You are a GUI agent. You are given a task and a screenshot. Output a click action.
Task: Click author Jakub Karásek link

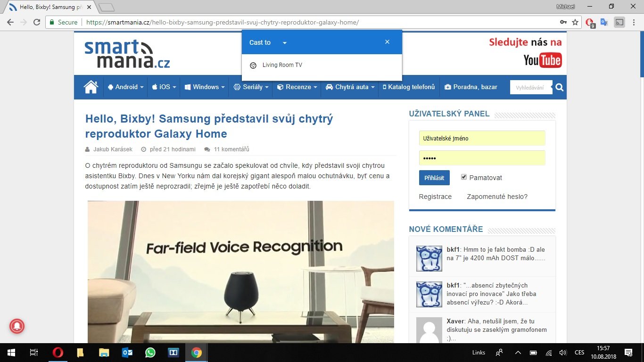[113, 149]
